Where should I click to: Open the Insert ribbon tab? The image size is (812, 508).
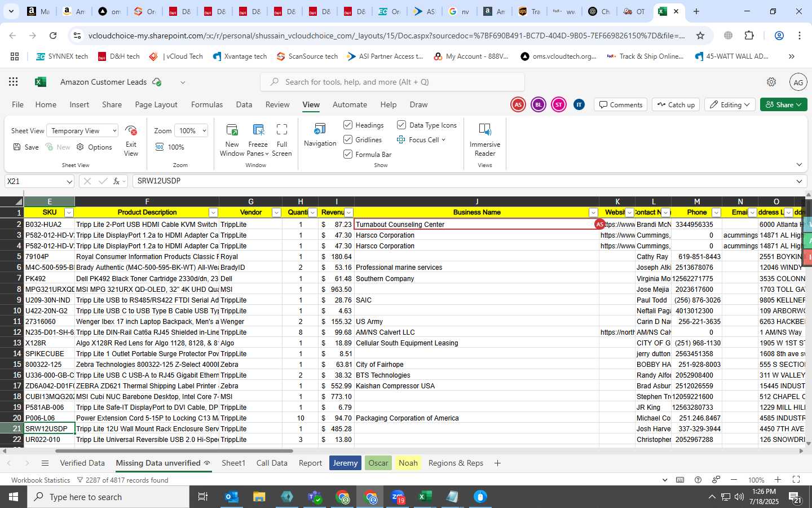pyautogui.click(x=80, y=104)
